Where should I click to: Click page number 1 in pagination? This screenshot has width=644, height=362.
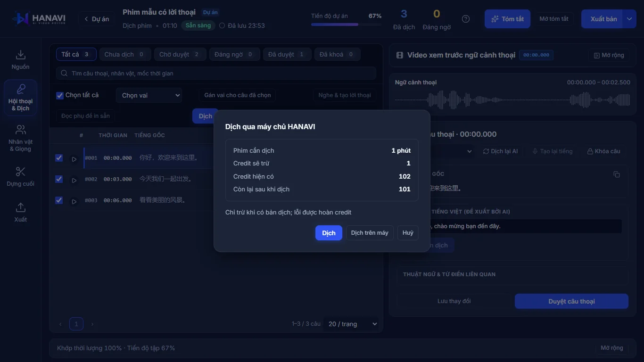pyautogui.click(x=76, y=324)
